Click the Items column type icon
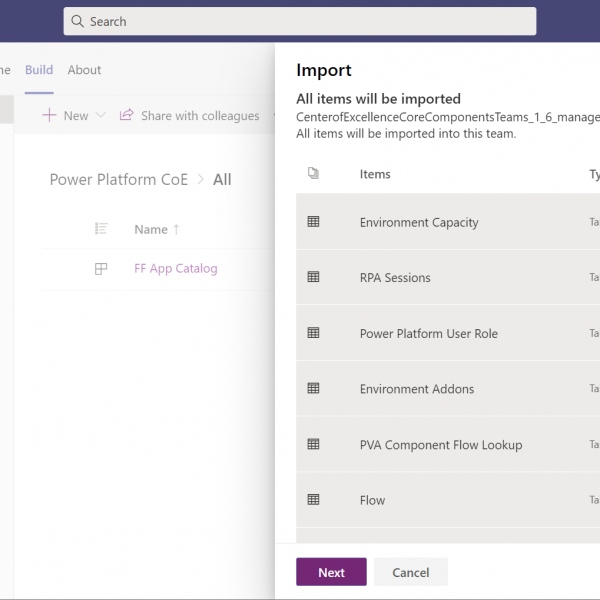The width and height of the screenshot is (600, 600). point(313,173)
